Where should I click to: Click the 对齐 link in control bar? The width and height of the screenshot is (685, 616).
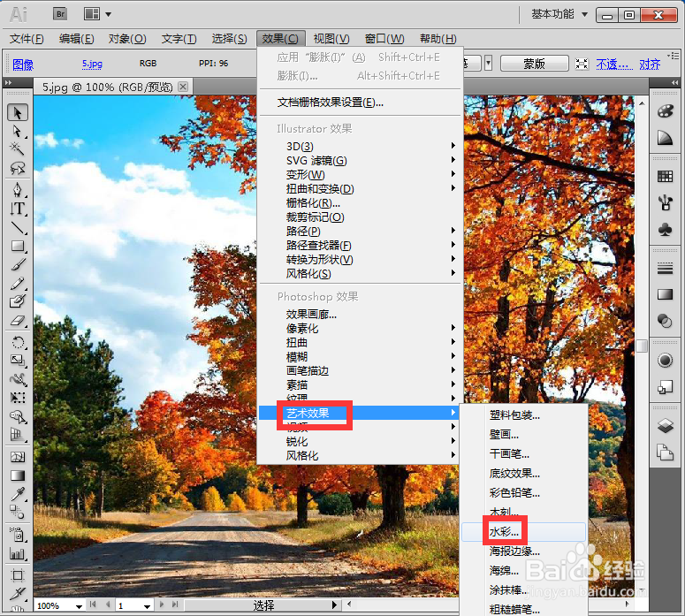click(x=650, y=65)
